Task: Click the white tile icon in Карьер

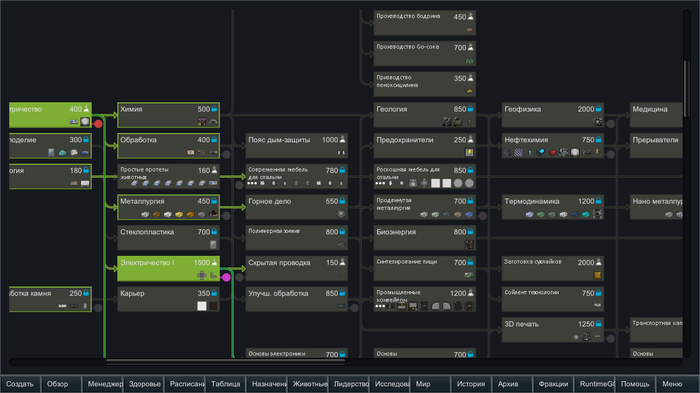Action: click(x=202, y=306)
